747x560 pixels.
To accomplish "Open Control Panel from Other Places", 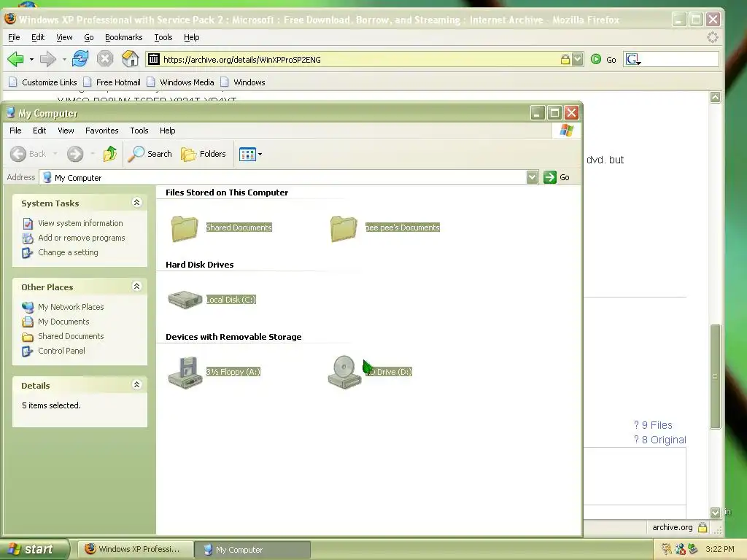I will tap(61, 351).
